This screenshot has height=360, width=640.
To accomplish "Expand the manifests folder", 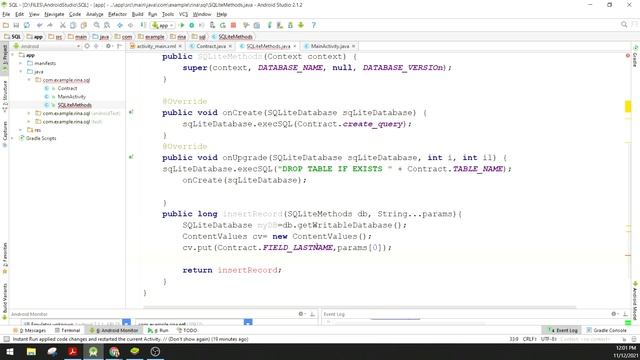I will pyautogui.click(x=21, y=63).
